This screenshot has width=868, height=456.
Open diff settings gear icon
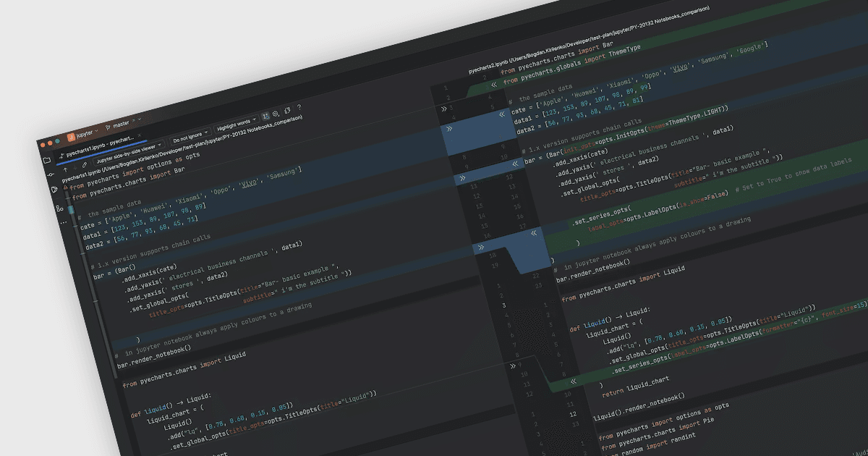[x=275, y=114]
